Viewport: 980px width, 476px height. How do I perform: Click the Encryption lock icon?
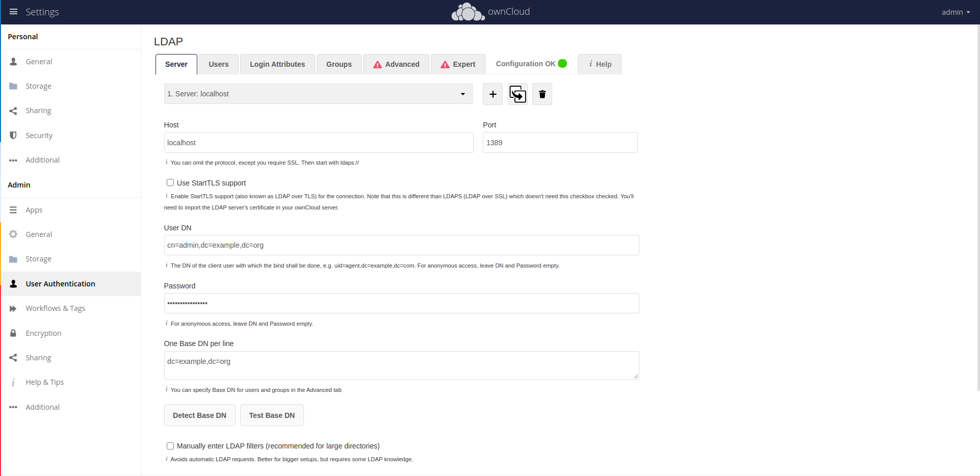(x=13, y=333)
